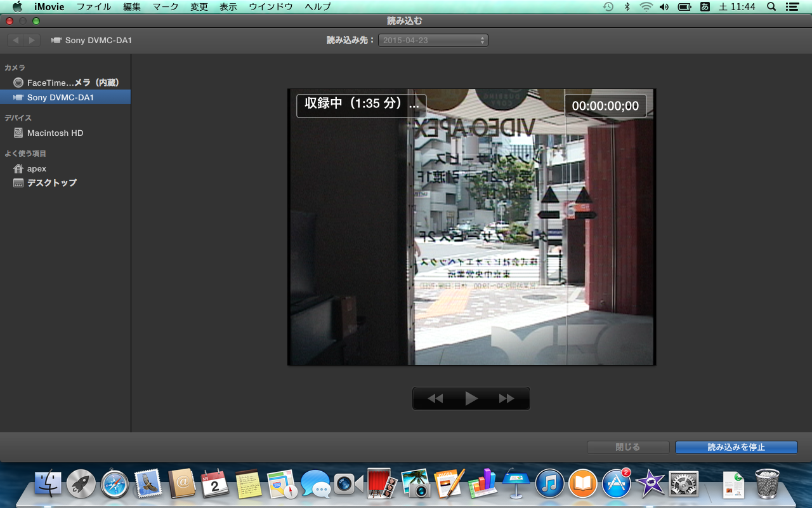Open the 編集 menu
The image size is (812, 508).
pos(132,7)
